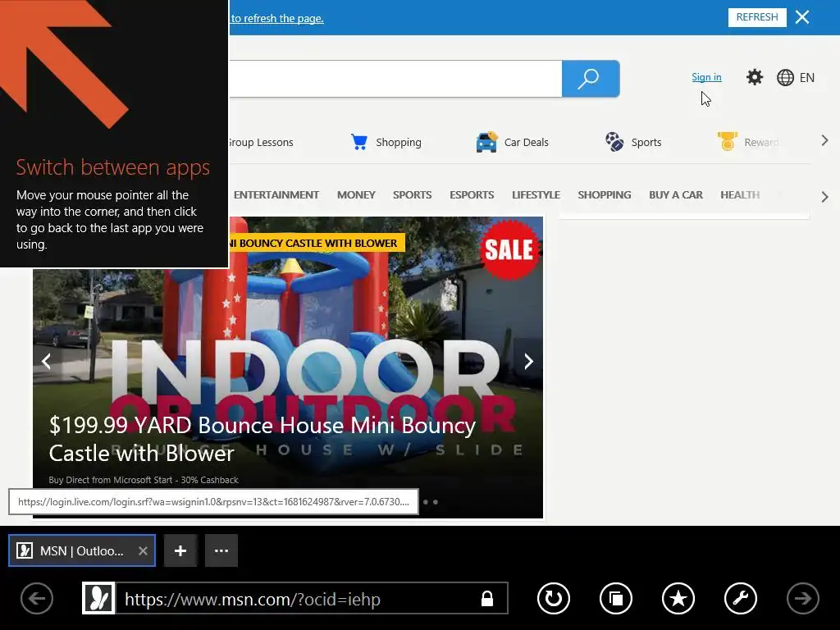Open the Sports shortcut label
840x630 pixels.
click(646, 143)
